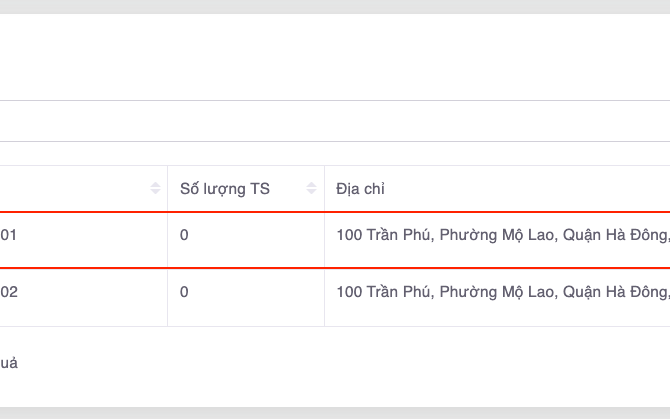Click the sort arrows beside Số lượng TS
670x419 pixels.
click(x=311, y=189)
